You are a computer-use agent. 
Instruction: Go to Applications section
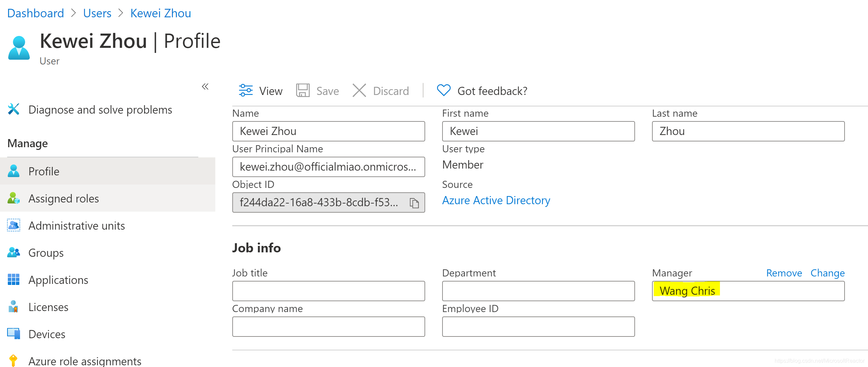pos(58,280)
